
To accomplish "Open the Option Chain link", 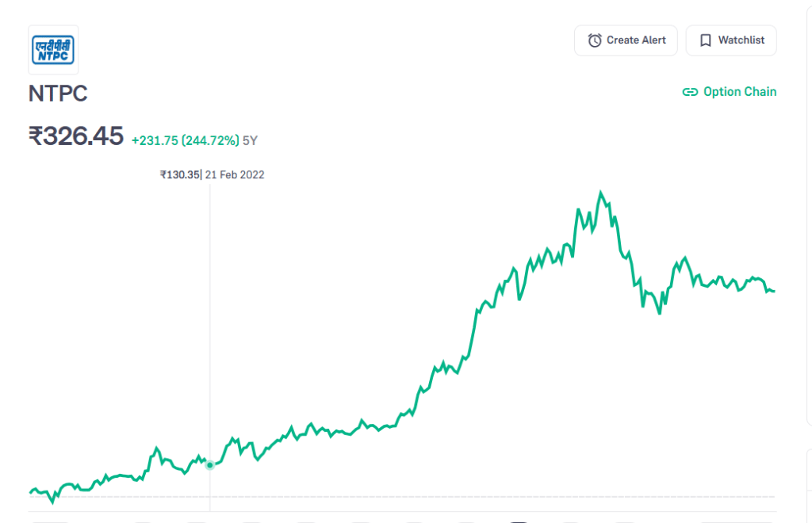I will [x=739, y=92].
